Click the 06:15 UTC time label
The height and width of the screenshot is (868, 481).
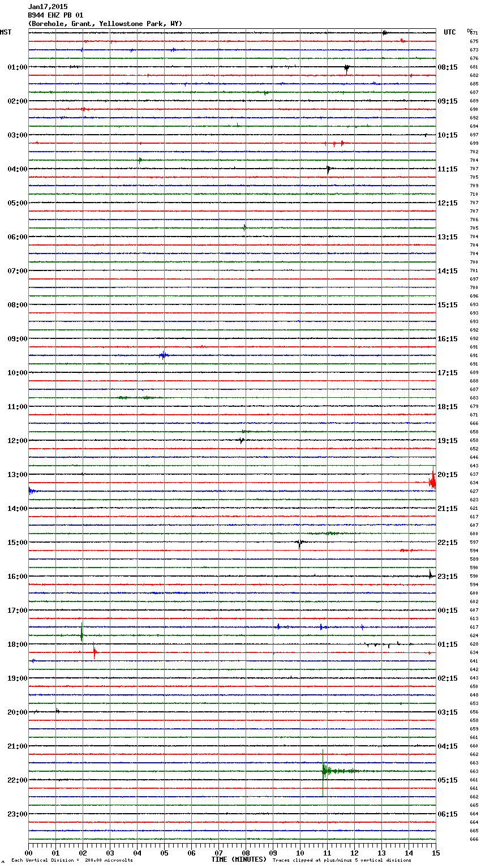pos(448,814)
